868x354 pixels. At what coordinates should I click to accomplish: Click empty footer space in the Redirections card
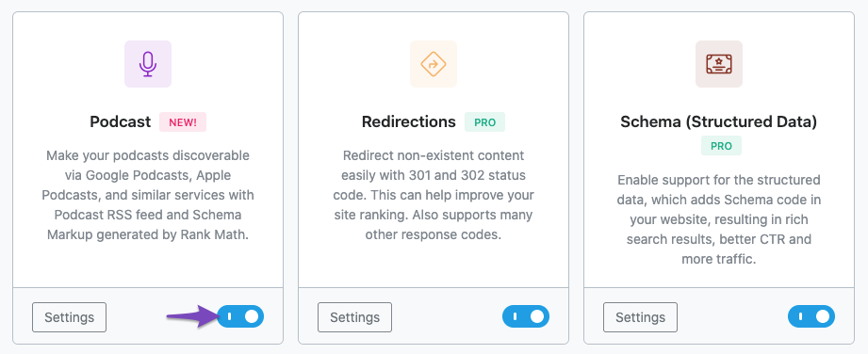pyautogui.click(x=448, y=317)
